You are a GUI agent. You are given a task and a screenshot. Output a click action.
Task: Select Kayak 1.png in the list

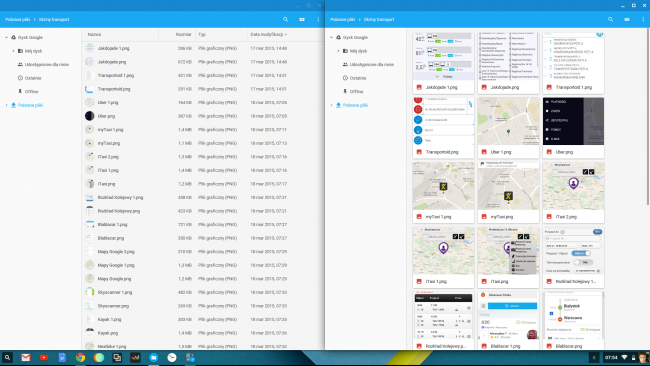pos(203,320)
